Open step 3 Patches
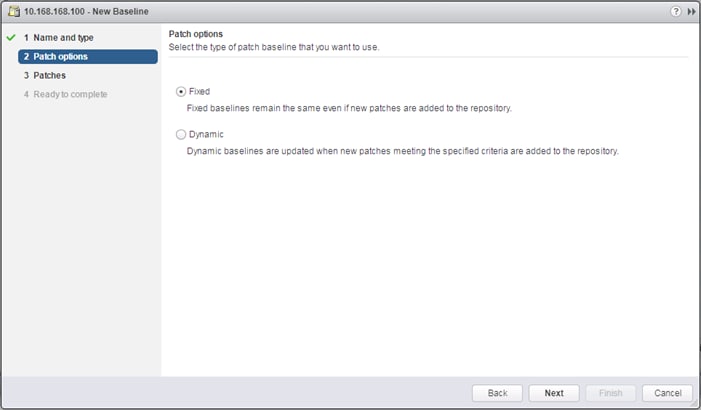 point(45,76)
